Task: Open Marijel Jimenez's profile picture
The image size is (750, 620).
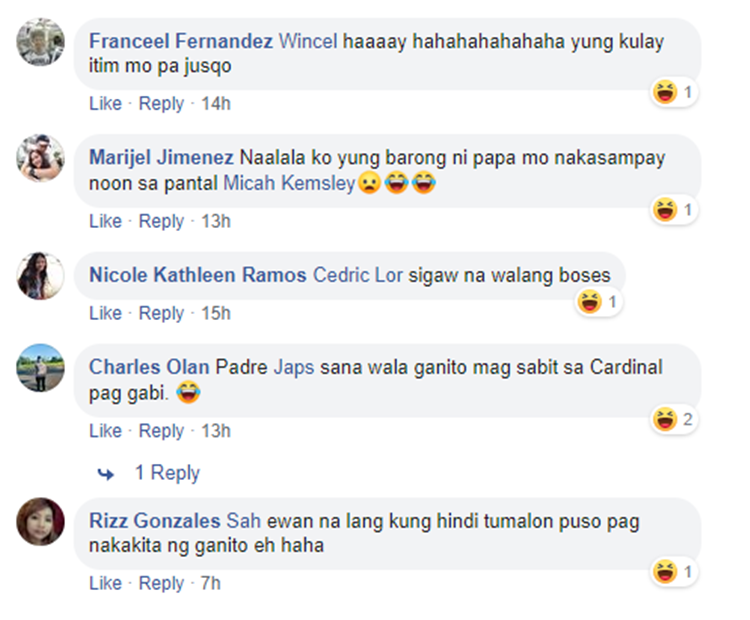Action: [41, 158]
